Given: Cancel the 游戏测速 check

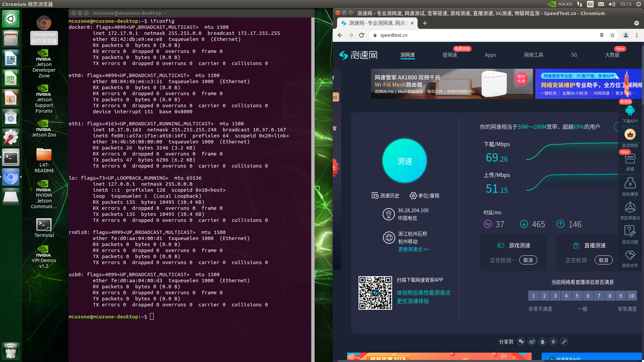Looking at the screenshot, I should [x=528, y=260].
